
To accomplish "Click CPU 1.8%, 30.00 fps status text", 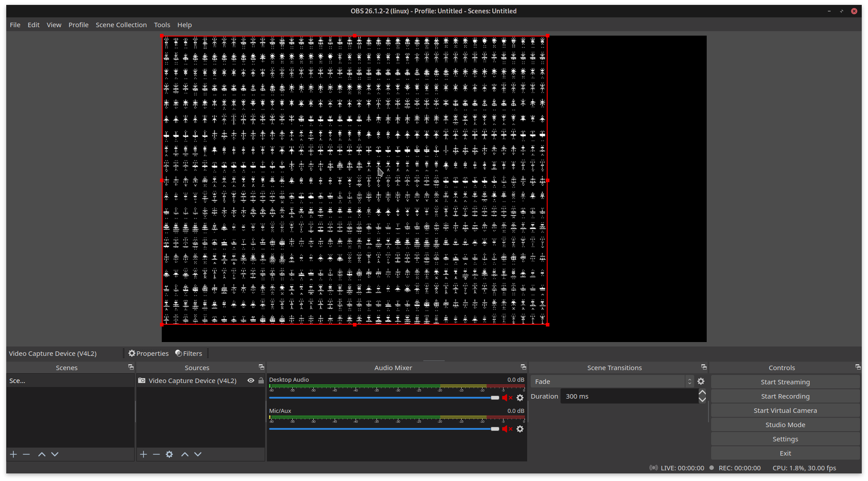I will pyautogui.click(x=804, y=468).
